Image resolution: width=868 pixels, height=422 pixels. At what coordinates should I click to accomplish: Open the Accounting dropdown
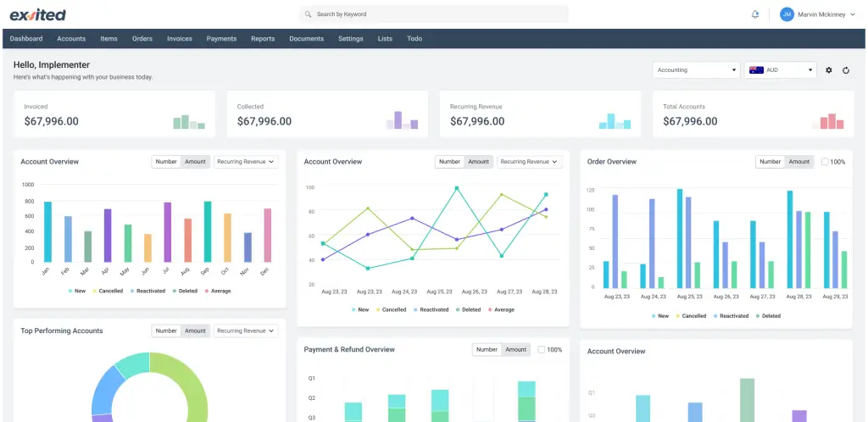(696, 70)
